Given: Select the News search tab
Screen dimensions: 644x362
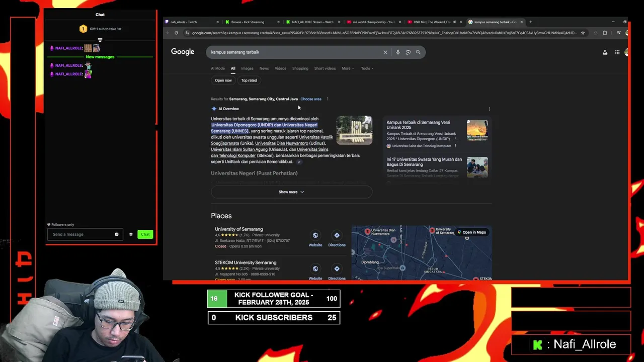Looking at the screenshot, I should coord(264,68).
